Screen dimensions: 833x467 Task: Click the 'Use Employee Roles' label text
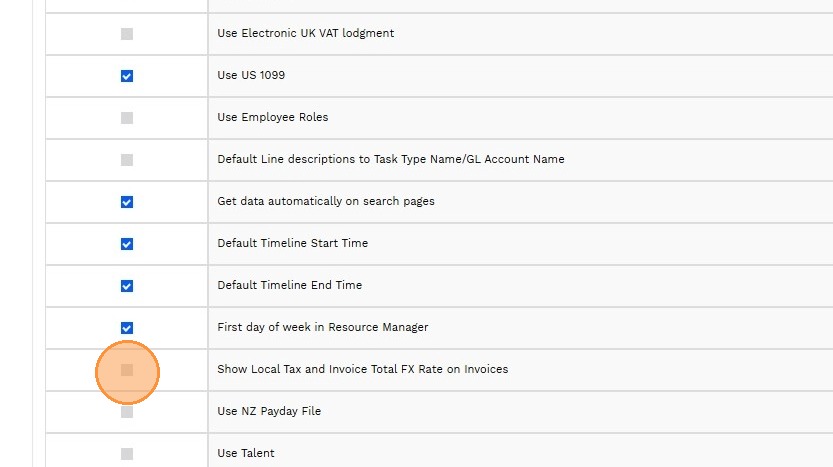point(272,117)
